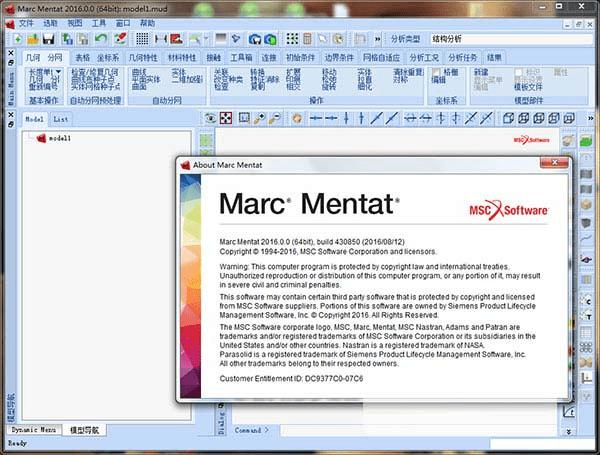Click the green-black dot pattern toolbar icon

pos(292,39)
